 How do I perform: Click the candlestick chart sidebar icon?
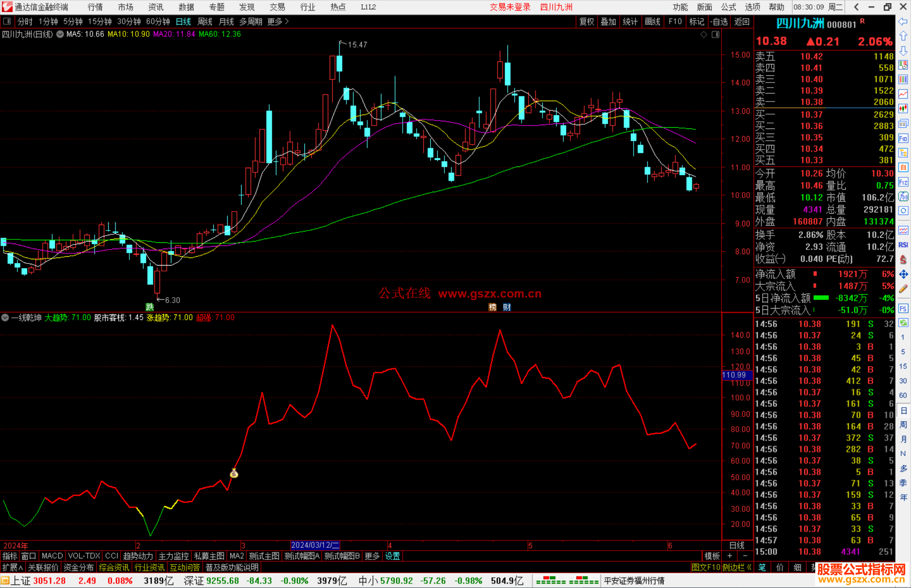[903, 109]
